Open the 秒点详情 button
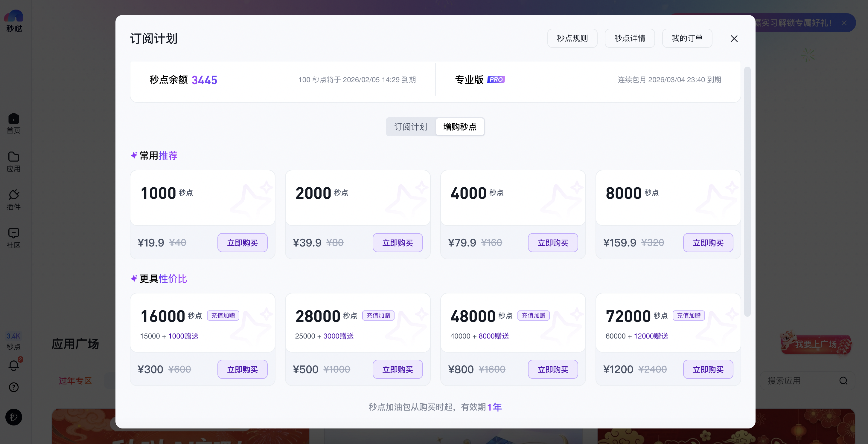868x444 pixels. click(629, 38)
